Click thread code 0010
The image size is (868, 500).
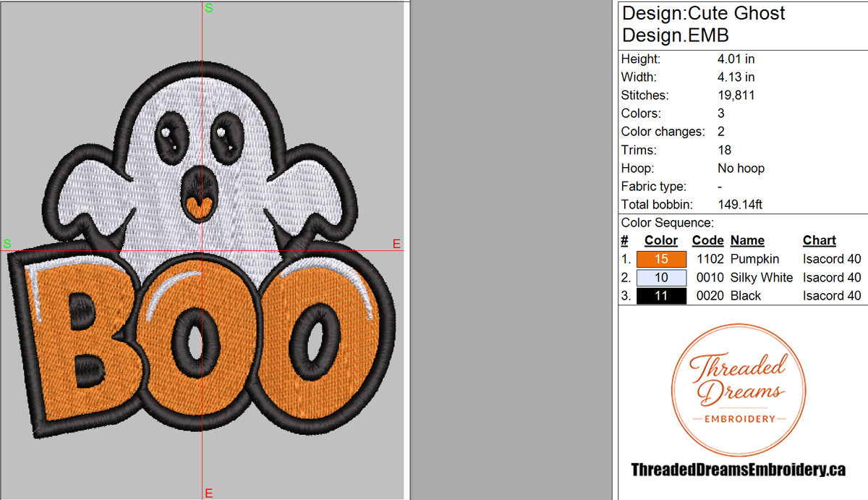click(710, 277)
